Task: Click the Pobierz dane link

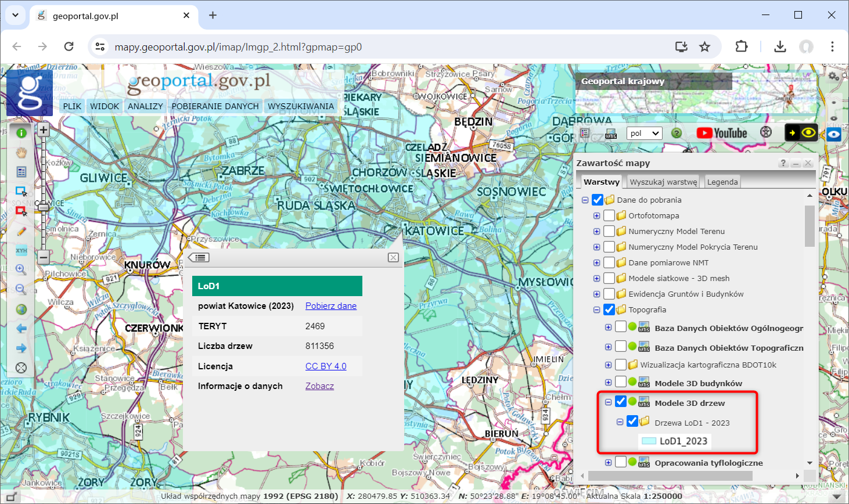Action: [x=330, y=305]
